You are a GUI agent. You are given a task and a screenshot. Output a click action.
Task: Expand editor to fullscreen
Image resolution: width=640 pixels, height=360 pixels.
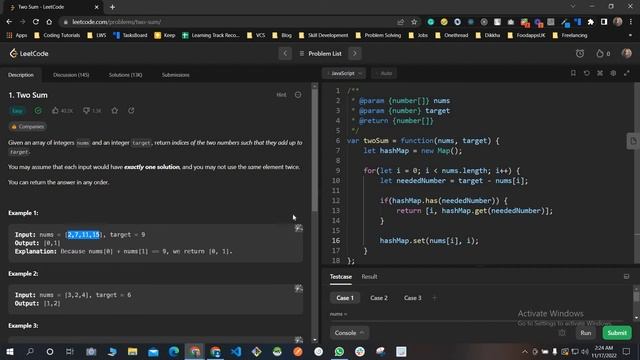[x=627, y=73]
